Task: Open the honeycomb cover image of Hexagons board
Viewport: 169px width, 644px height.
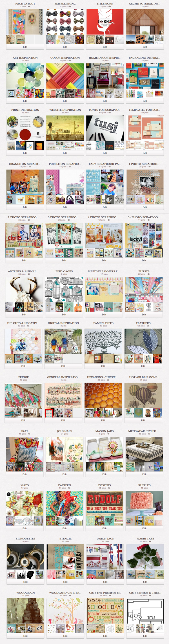Action: [x=103, y=395]
